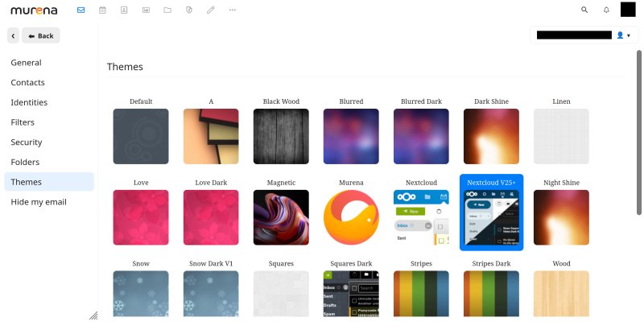Open the Files folder icon
Viewport: 644px width, 322px height.
pos(167,10)
